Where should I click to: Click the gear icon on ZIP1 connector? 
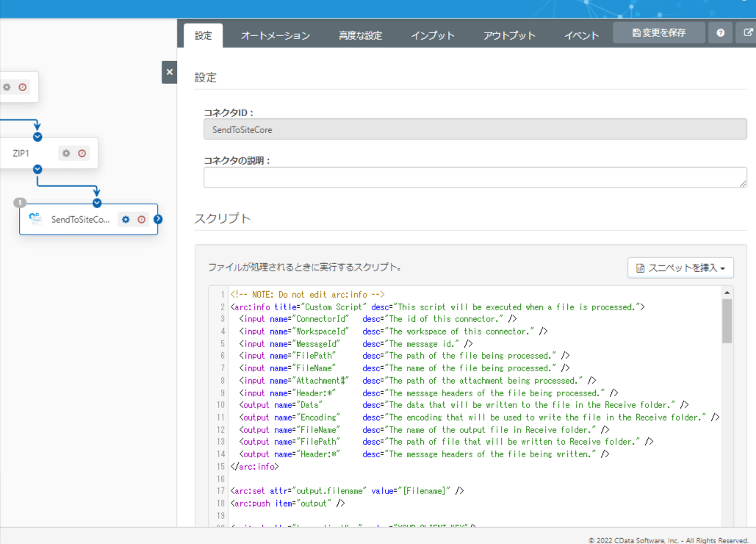(x=66, y=154)
